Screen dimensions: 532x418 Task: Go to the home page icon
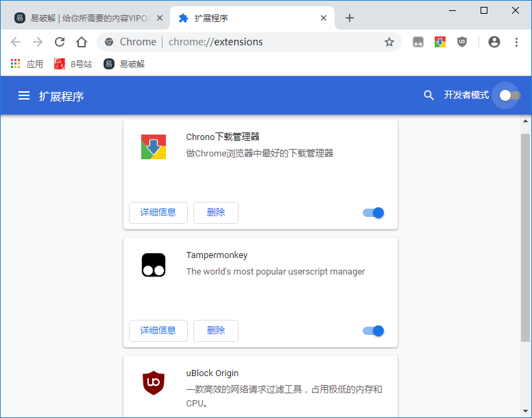(x=82, y=42)
